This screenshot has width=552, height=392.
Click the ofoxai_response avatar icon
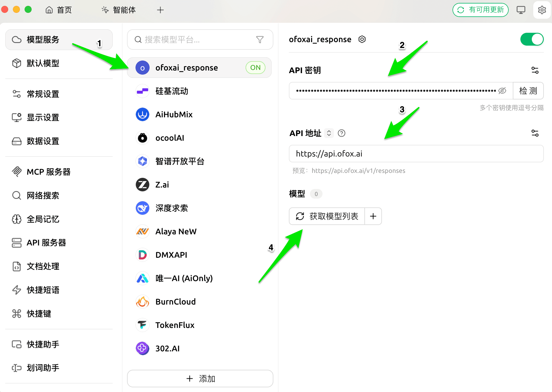pyautogui.click(x=143, y=68)
